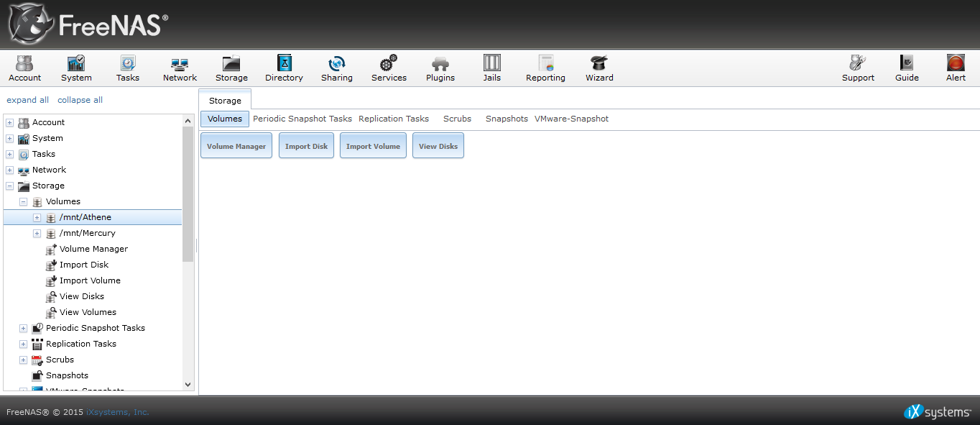Expand the Tasks tree node
The image size is (980, 425).
[x=10, y=155]
